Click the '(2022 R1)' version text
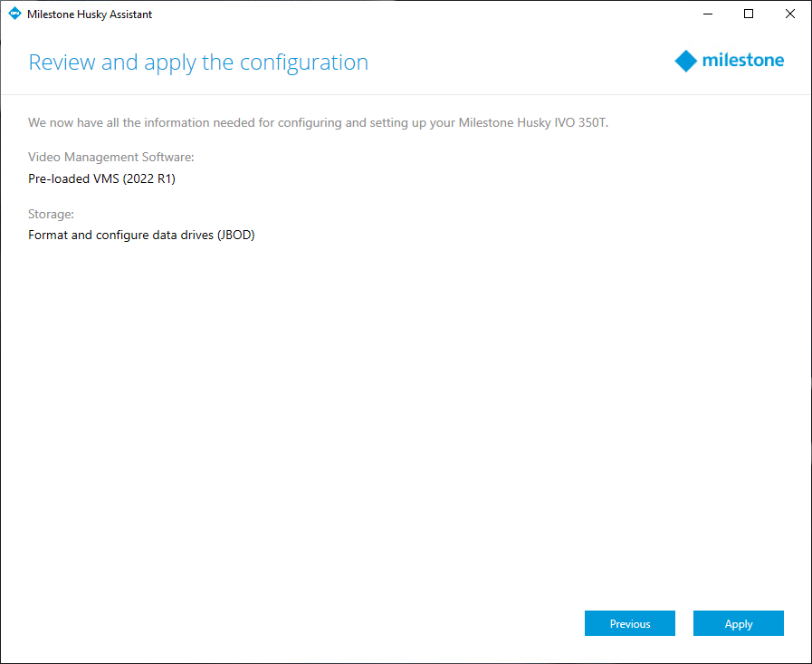This screenshot has width=812, height=664. (149, 178)
